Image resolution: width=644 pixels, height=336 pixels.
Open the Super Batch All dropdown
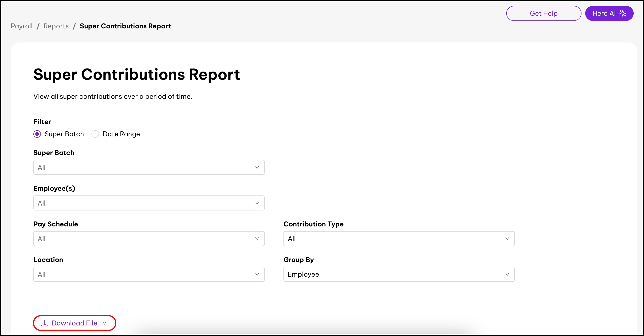(x=149, y=167)
